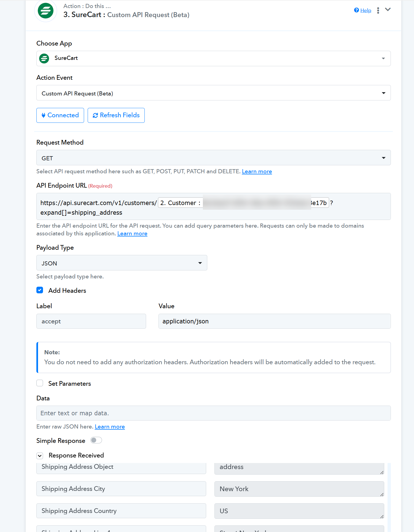Click the step title '3. SureCart : Custom API Request (Beta)'
This screenshot has width=414, height=532.
[126, 15]
